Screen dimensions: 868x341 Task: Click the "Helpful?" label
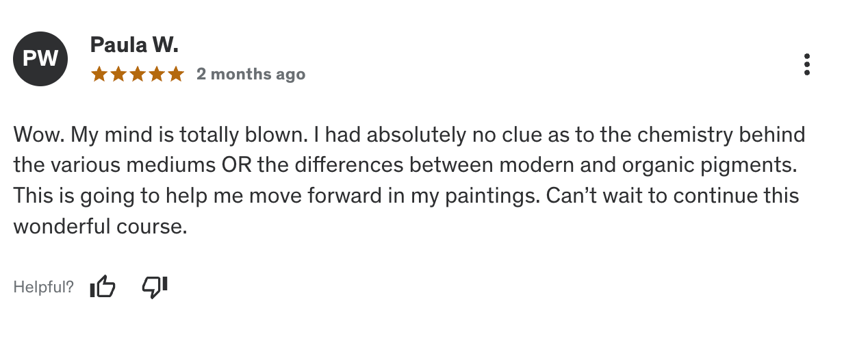[x=43, y=288]
